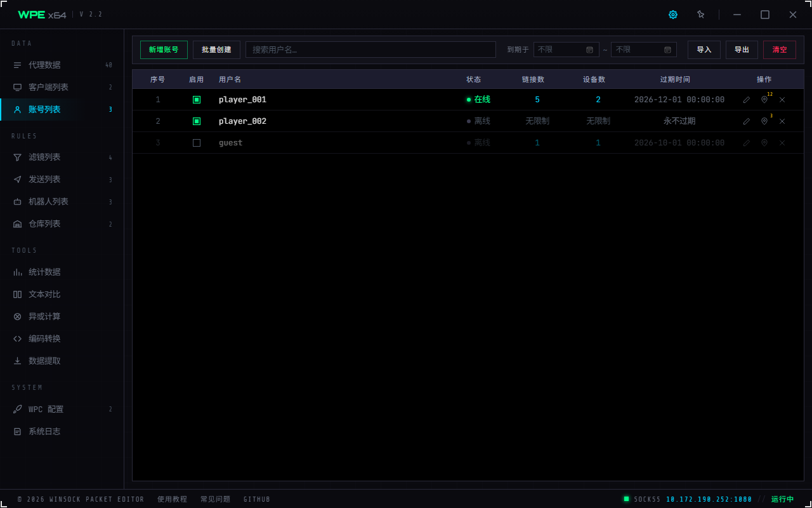Click the red 清空 button

click(780, 50)
